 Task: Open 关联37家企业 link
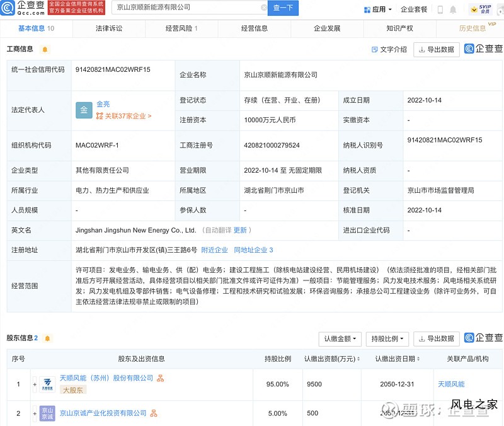(x=124, y=116)
